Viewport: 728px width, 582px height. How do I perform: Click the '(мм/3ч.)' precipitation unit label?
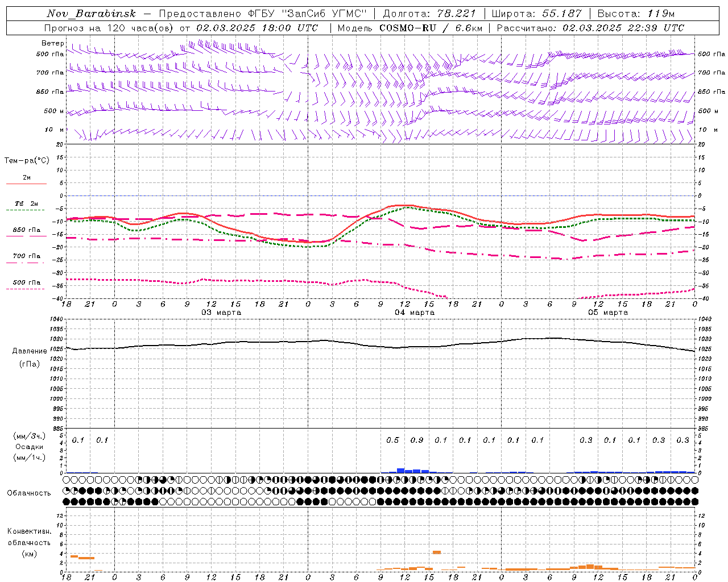coord(30,436)
